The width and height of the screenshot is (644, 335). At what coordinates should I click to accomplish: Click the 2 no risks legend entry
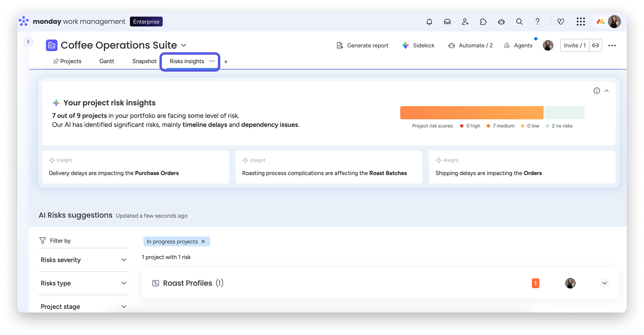click(559, 126)
